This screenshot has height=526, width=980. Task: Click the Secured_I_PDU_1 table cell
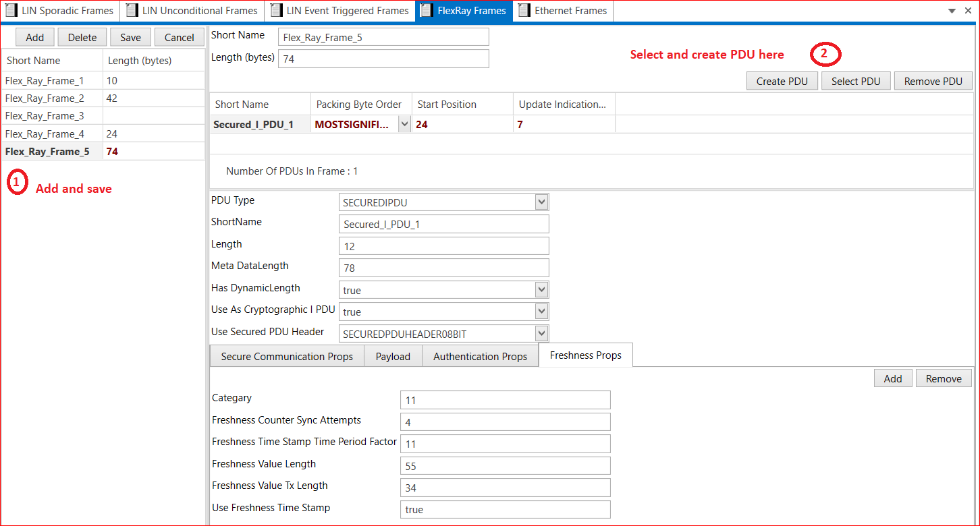(x=260, y=124)
